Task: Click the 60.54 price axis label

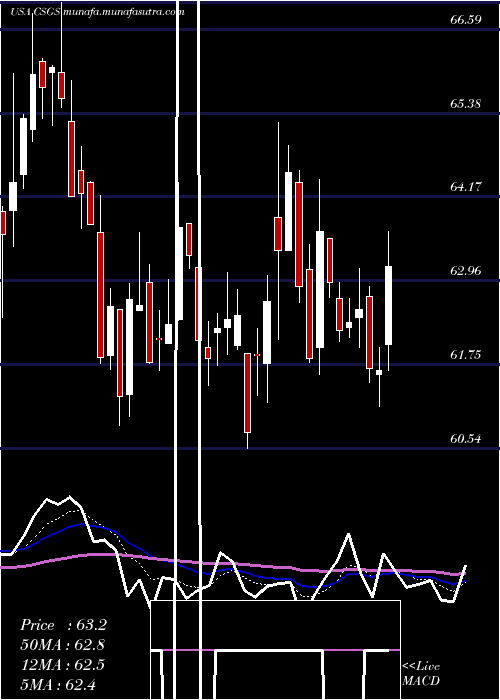Action: (x=466, y=439)
